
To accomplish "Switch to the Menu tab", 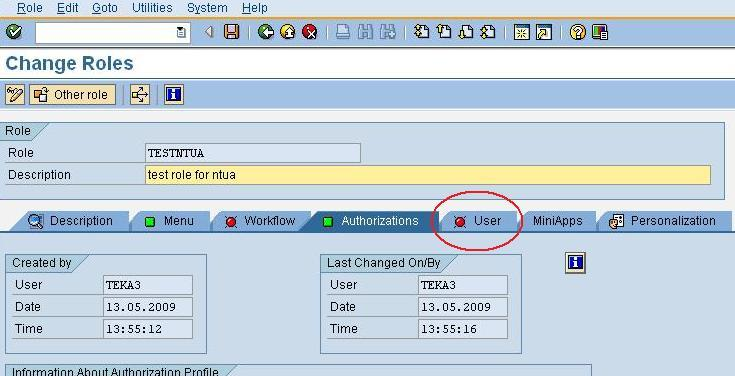I will tap(170, 221).
